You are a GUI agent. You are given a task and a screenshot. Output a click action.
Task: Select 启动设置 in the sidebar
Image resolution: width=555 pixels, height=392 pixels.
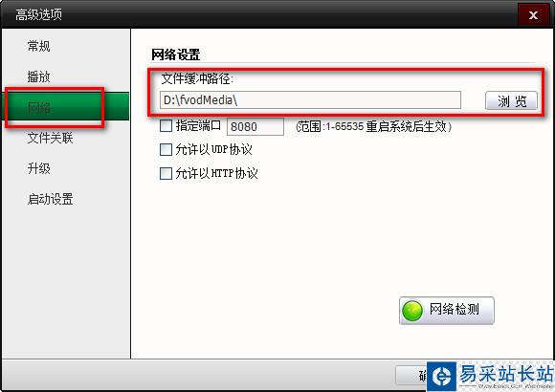pyautogui.click(x=50, y=199)
